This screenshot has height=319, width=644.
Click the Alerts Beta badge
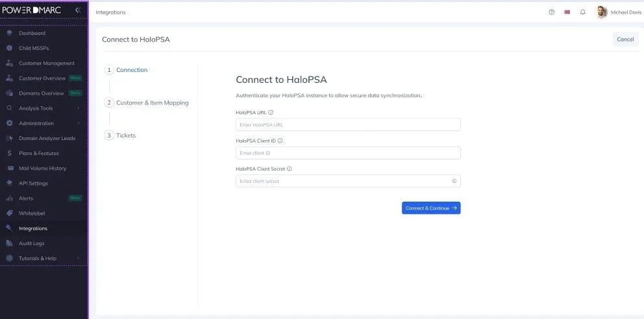tap(75, 198)
